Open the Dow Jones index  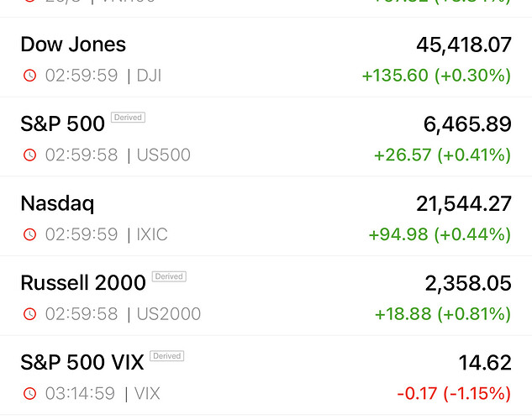click(x=73, y=45)
